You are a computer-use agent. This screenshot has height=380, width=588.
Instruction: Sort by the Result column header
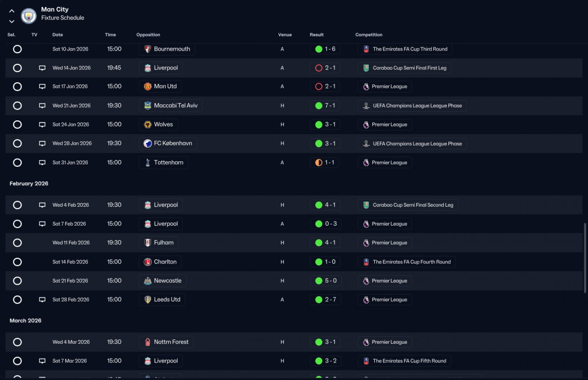[317, 35]
